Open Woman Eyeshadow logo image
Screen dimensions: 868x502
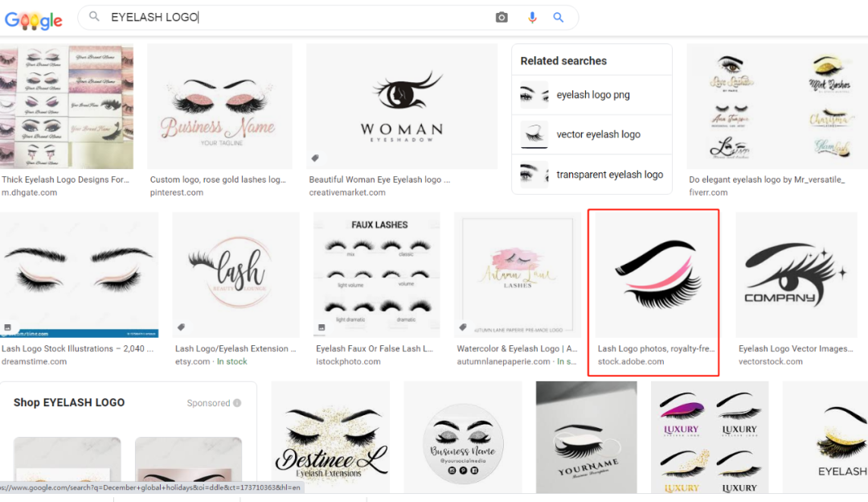tap(401, 106)
